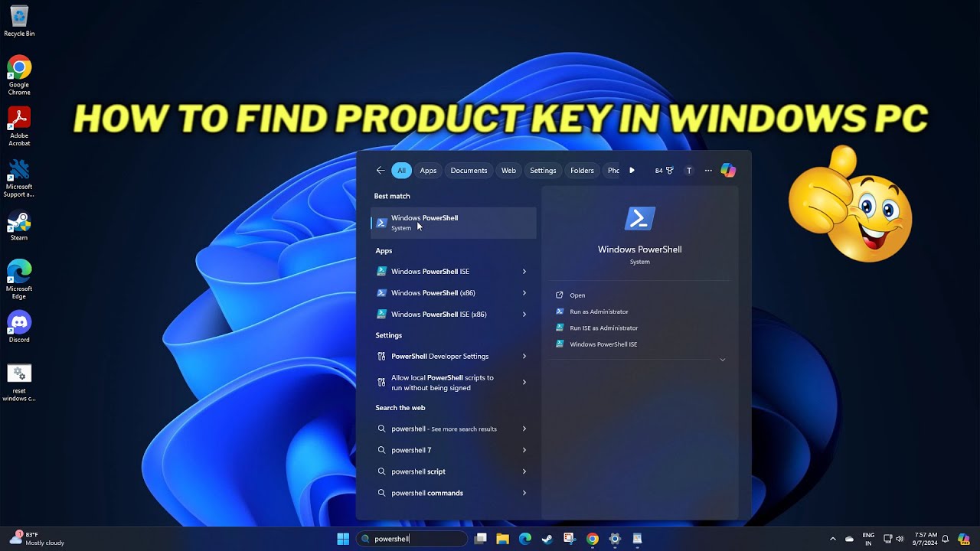Expand powershell web result chevron
Viewport: 980px width, 551px height.
(x=524, y=429)
